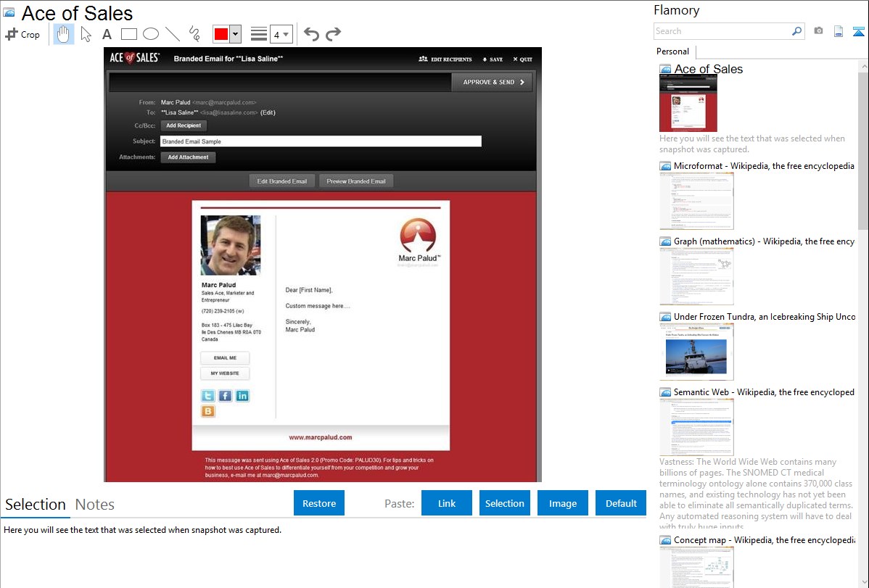Open the Under Frozen Tundra snapshot thumbnail
Screen dimensions: 869x588
696,352
